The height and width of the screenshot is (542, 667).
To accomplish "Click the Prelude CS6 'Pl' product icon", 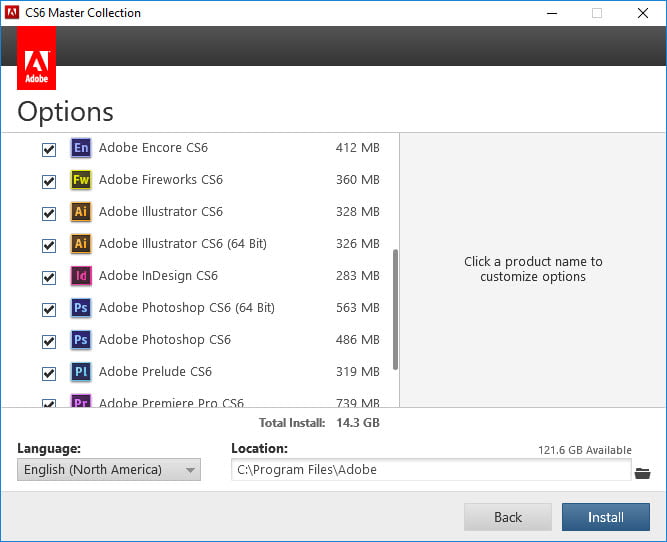I will pos(81,371).
